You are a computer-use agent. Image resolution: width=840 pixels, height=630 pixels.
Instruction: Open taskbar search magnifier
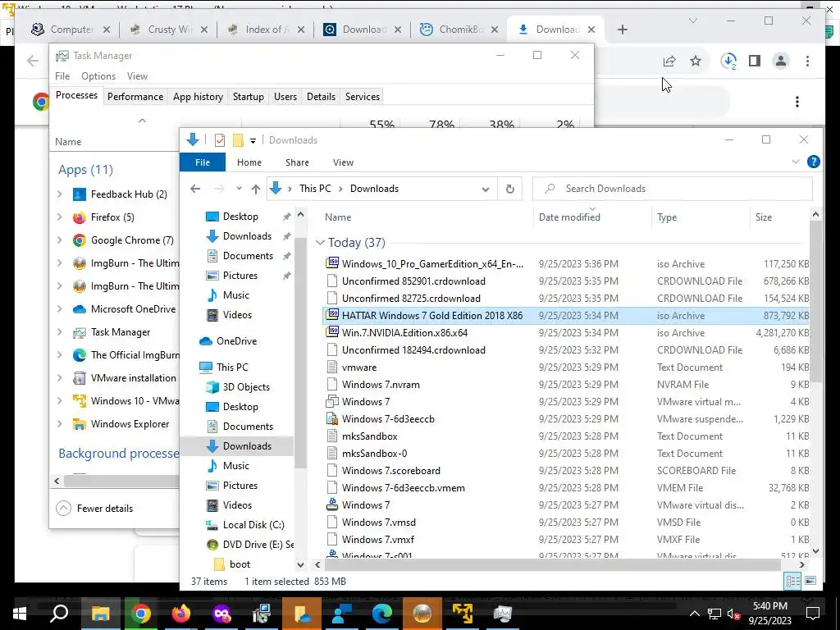pos(59,614)
